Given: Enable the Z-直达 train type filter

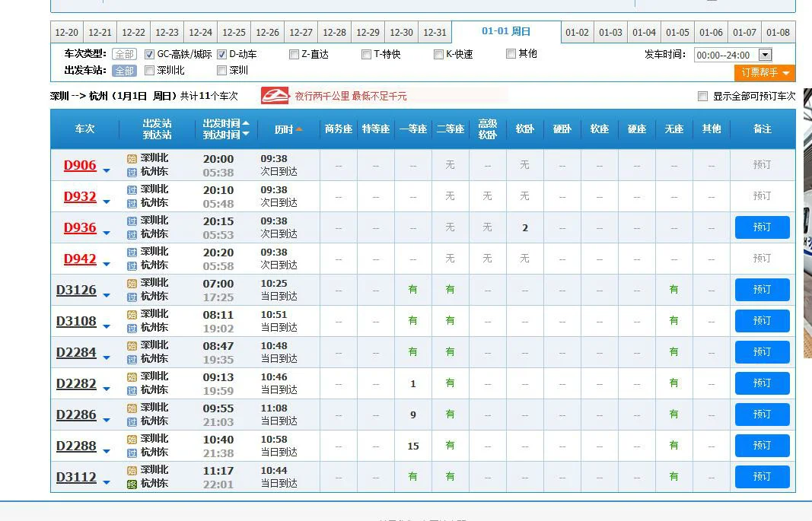Looking at the screenshot, I should tap(294, 54).
